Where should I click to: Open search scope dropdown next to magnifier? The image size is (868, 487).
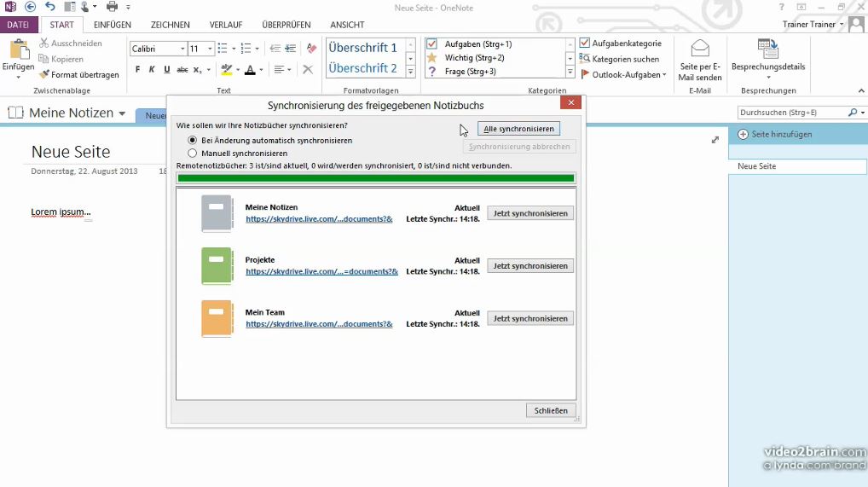[x=863, y=113]
